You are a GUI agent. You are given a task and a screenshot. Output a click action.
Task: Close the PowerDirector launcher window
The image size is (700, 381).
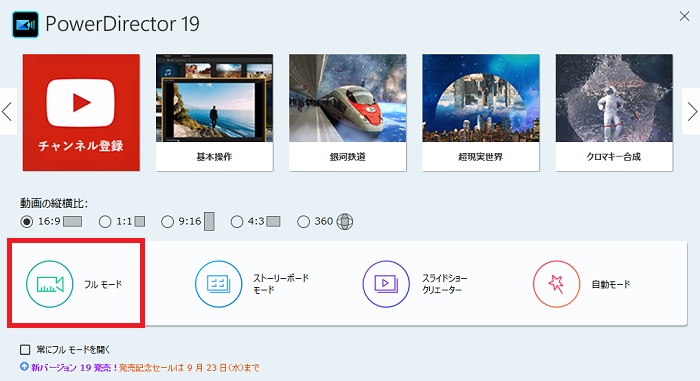(x=684, y=17)
